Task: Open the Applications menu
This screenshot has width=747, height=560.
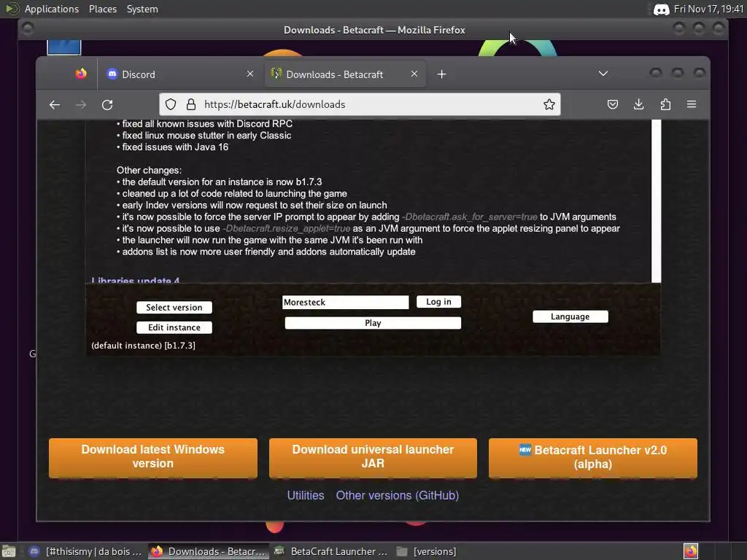Action: pos(52,9)
